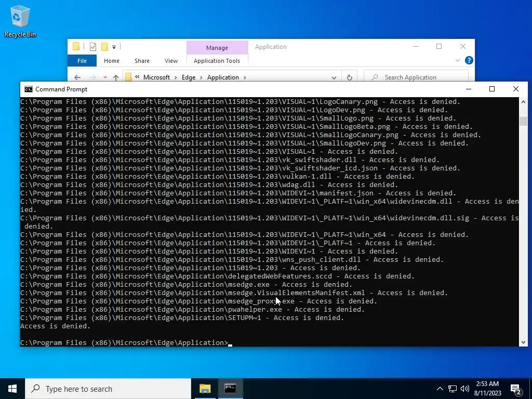Expand the chevron after Application breadcrumb

(x=245, y=77)
